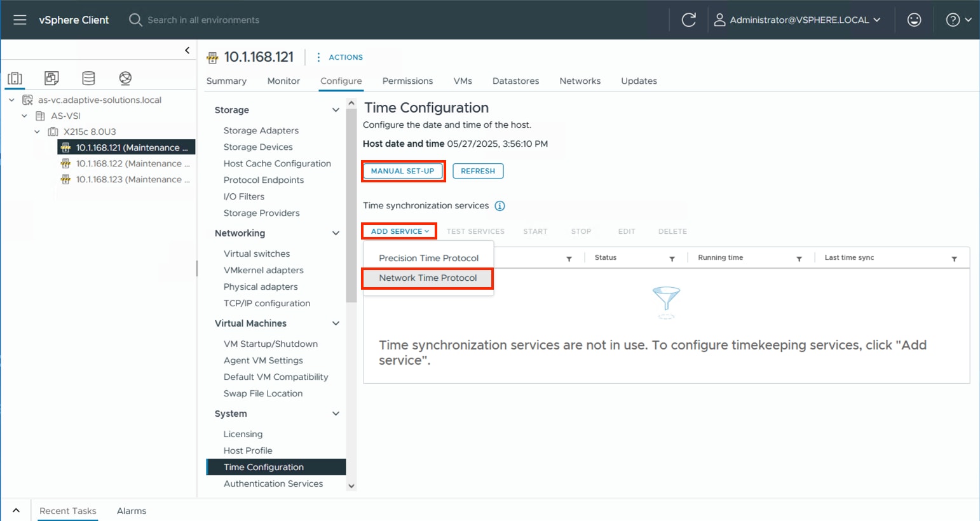Click the search in all environments field
The image size is (980, 521).
pos(203,20)
